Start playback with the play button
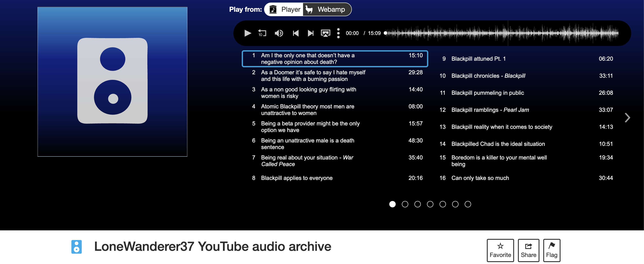The width and height of the screenshot is (644, 264). 247,33
